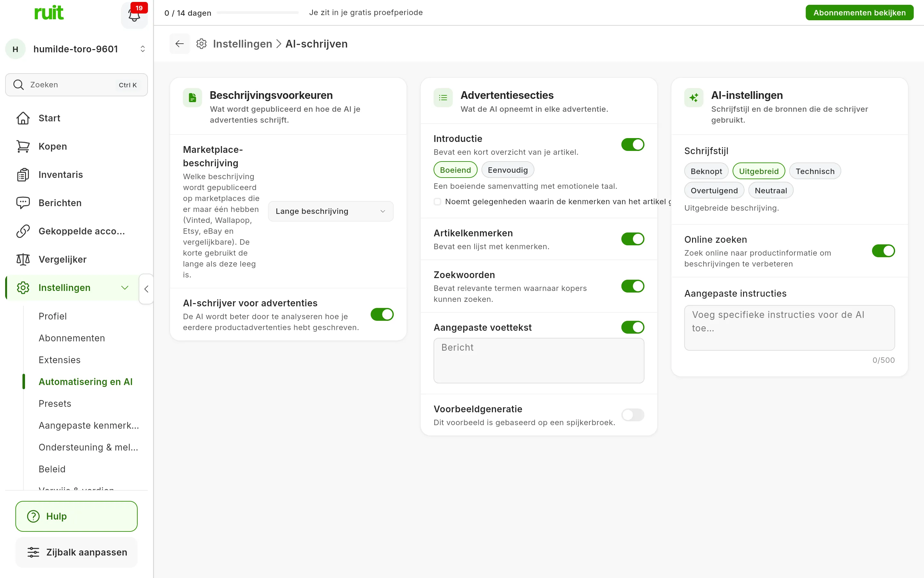
Task: Switch off Online zoeken
Action: (x=883, y=251)
